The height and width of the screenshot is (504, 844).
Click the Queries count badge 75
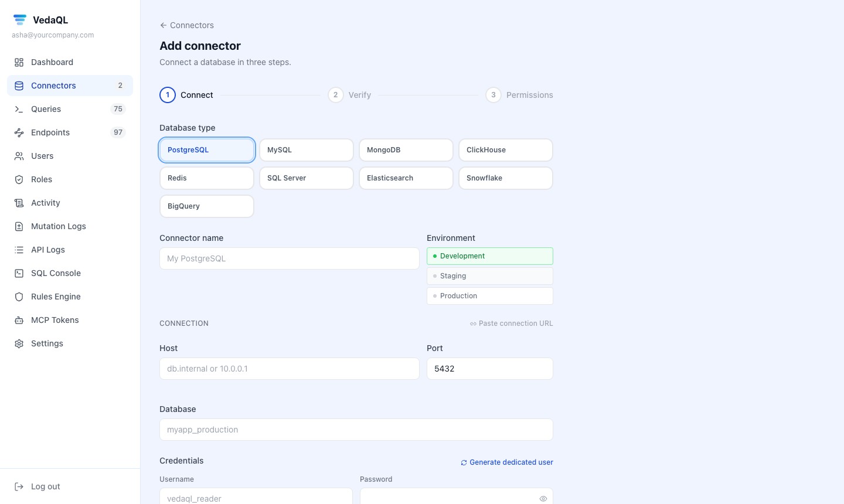click(x=118, y=109)
